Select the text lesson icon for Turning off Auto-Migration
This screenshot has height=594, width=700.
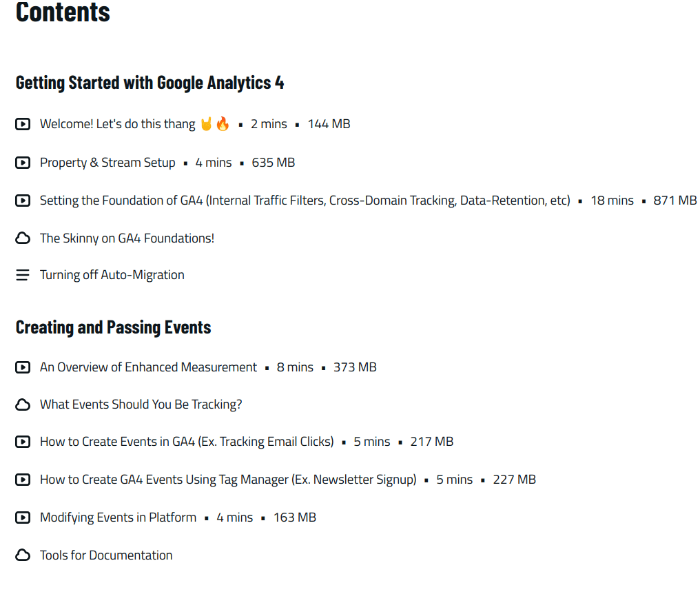click(23, 274)
